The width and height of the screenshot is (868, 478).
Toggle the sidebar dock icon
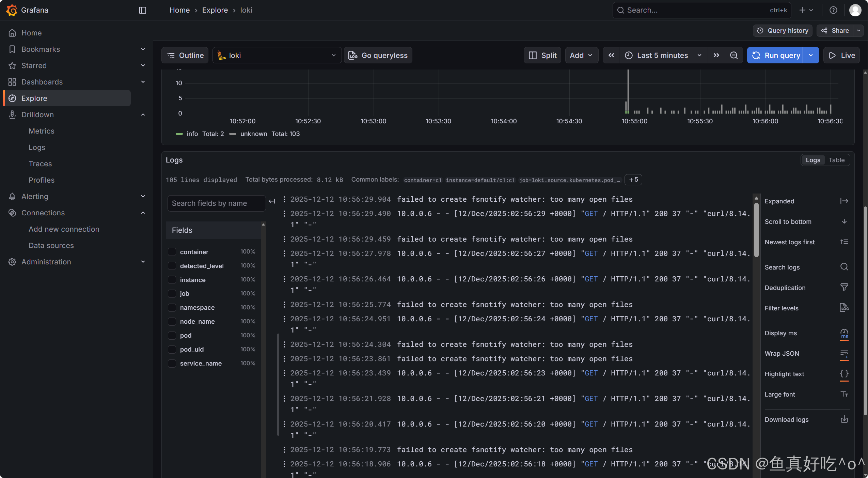coord(143,10)
